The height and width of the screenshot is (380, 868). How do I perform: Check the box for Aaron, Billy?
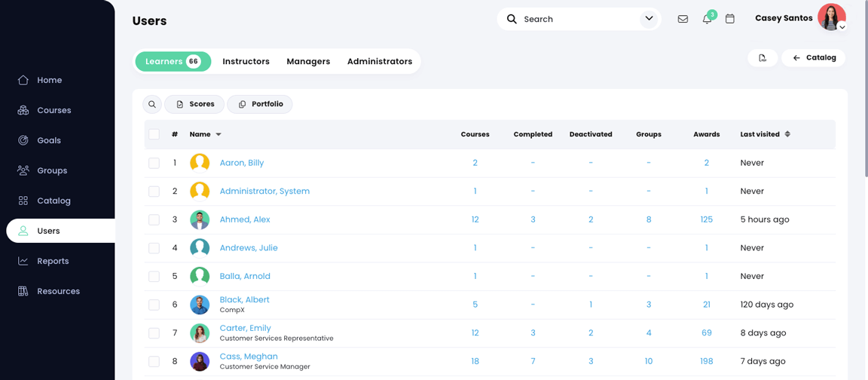pyautogui.click(x=154, y=163)
